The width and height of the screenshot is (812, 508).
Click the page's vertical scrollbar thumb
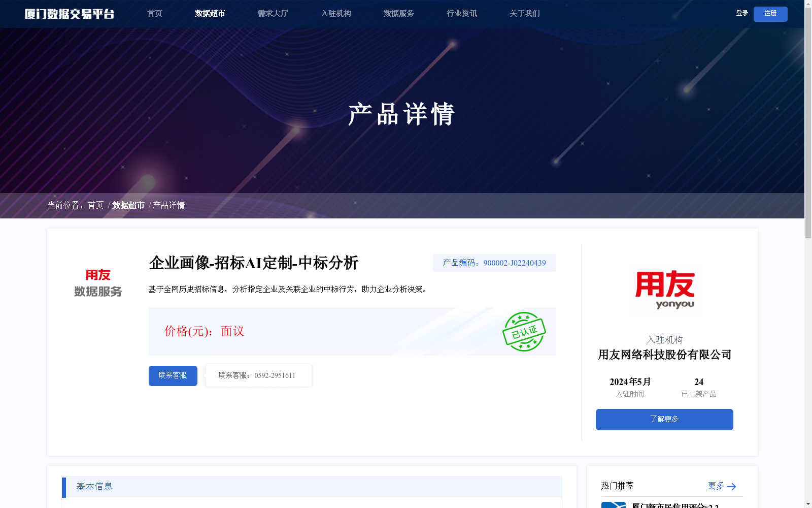click(808, 122)
